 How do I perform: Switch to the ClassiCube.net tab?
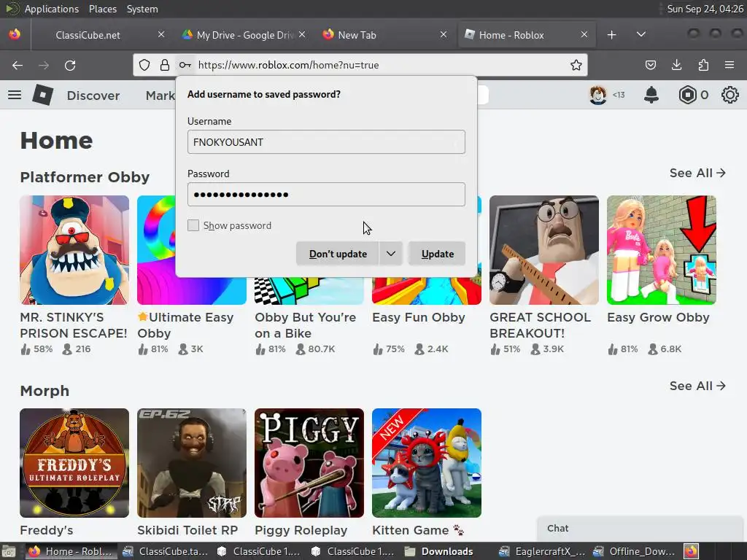(x=101, y=35)
